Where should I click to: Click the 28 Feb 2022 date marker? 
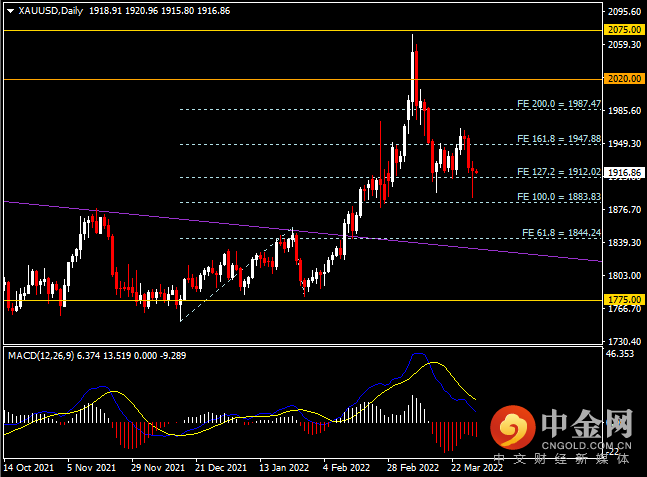pyautogui.click(x=413, y=468)
